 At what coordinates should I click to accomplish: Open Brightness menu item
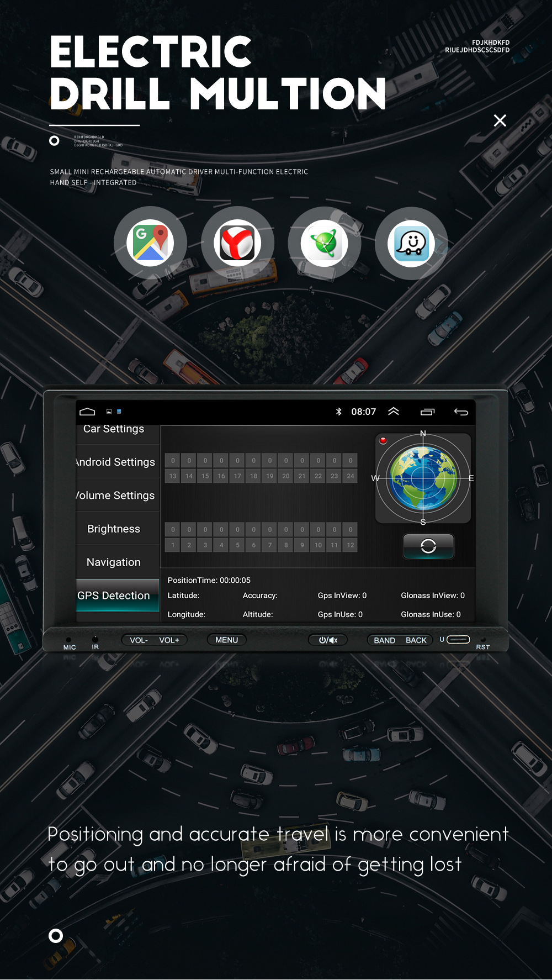pyautogui.click(x=114, y=529)
